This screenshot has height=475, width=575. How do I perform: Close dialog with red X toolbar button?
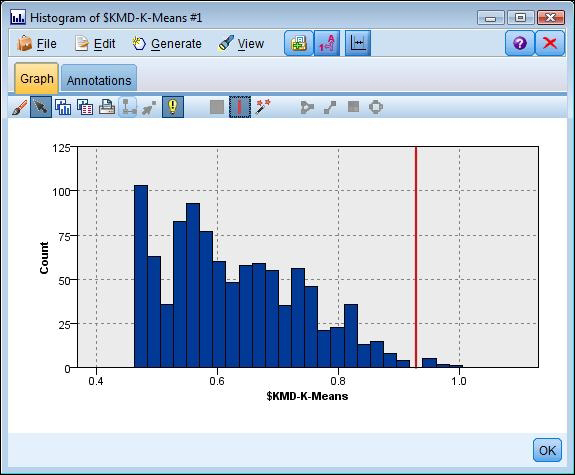click(550, 43)
